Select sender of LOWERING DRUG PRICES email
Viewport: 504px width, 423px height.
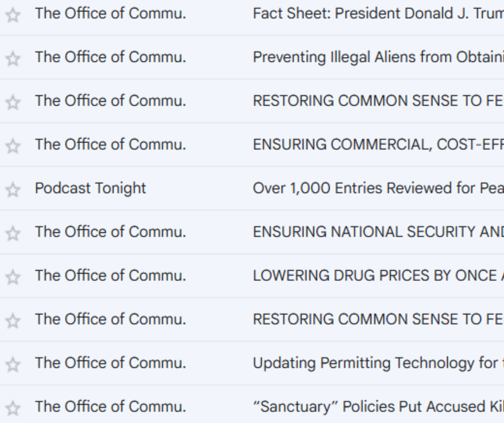point(110,276)
